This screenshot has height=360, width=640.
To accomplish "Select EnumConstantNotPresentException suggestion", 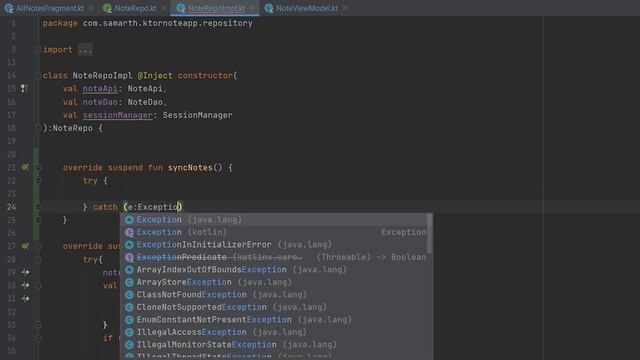I will (x=274, y=320).
